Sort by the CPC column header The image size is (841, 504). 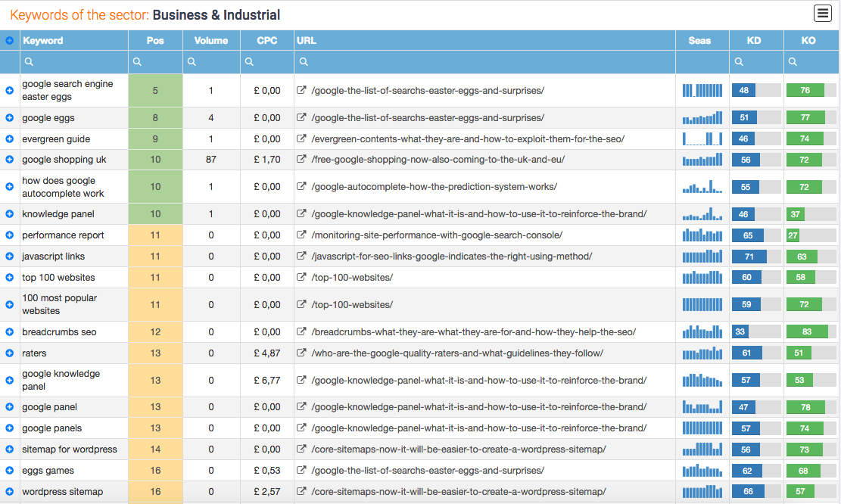point(267,41)
